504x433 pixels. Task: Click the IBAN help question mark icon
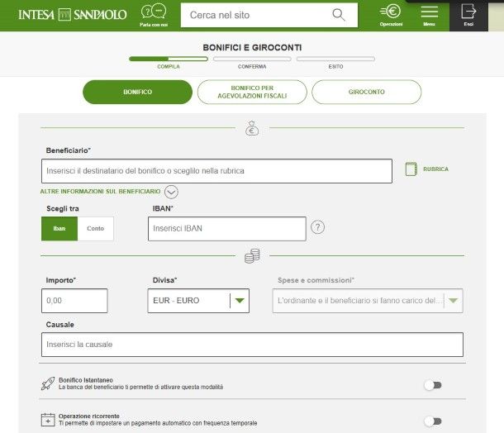click(317, 227)
